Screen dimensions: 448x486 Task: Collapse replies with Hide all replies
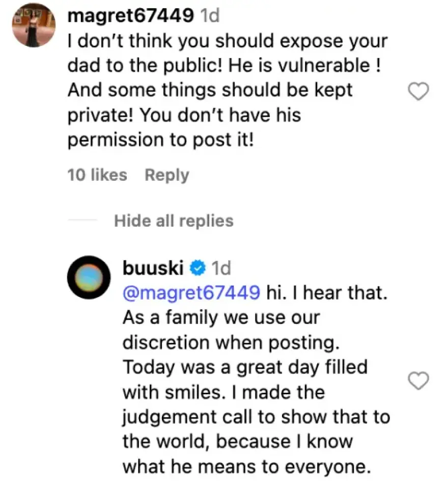(174, 221)
